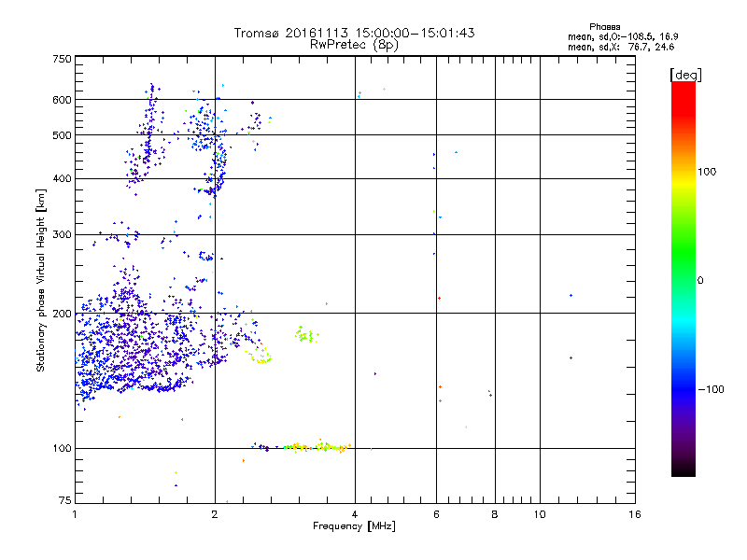The height and width of the screenshot is (560, 747).
Task: Click the x-axis tick label '16'
Action: tap(635, 514)
